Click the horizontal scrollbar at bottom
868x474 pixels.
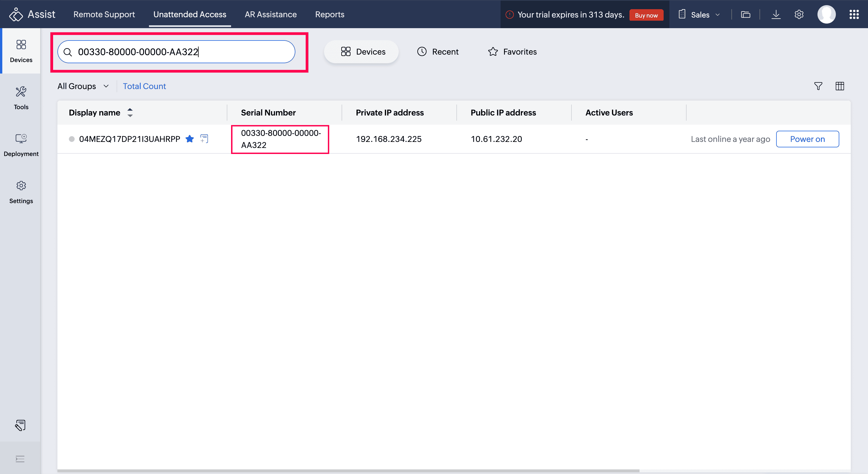pyautogui.click(x=348, y=470)
